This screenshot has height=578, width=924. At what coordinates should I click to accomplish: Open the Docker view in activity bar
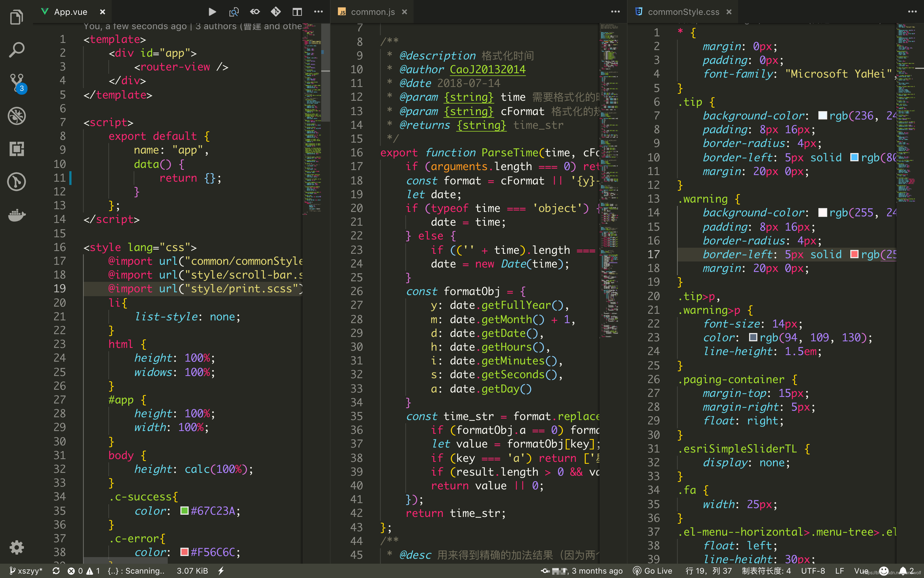(x=16, y=215)
